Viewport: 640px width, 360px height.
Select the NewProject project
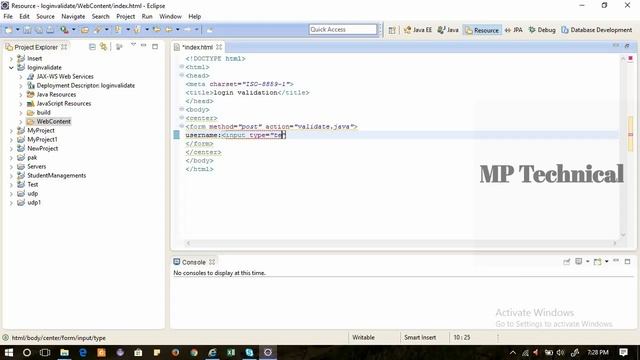point(42,149)
